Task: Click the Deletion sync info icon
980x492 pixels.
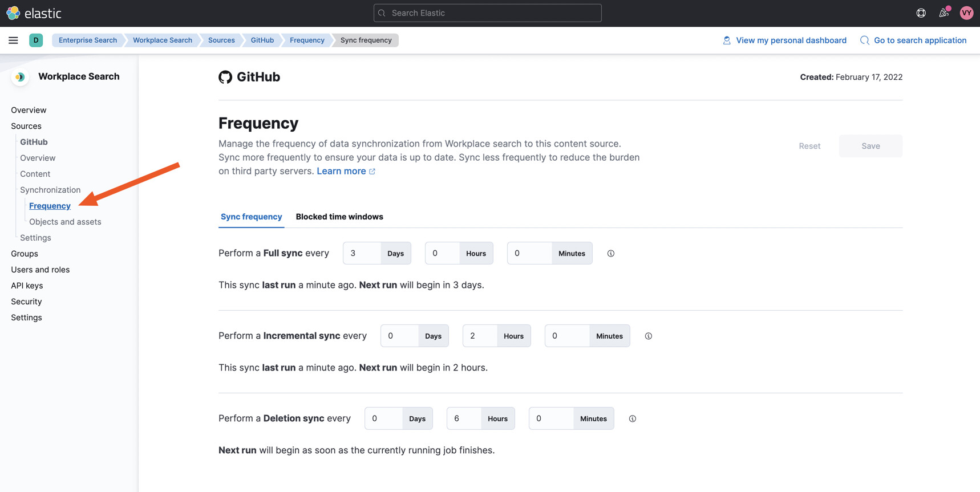Action: click(633, 418)
